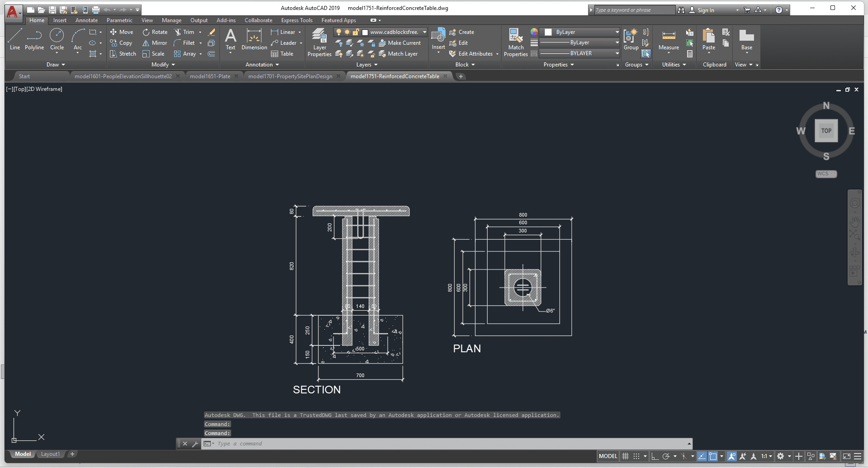This screenshot has width=868, height=468.
Task: Toggle Polar Tracking in status bar
Action: pos(666,456)
